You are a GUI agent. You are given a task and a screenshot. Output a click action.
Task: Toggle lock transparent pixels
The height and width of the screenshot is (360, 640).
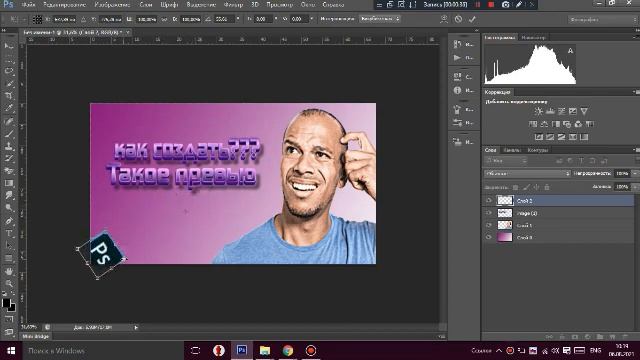516,187
